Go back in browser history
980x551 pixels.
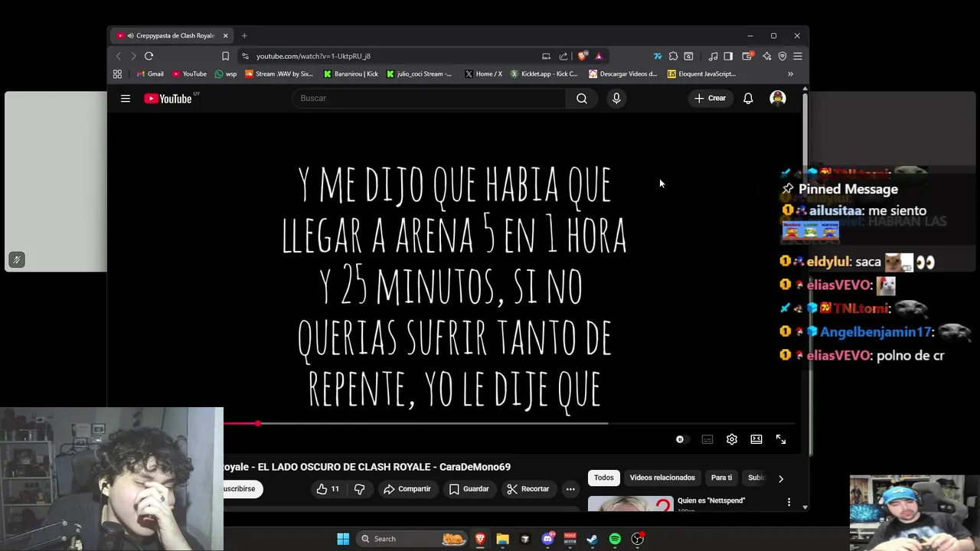tap(119, 56)
